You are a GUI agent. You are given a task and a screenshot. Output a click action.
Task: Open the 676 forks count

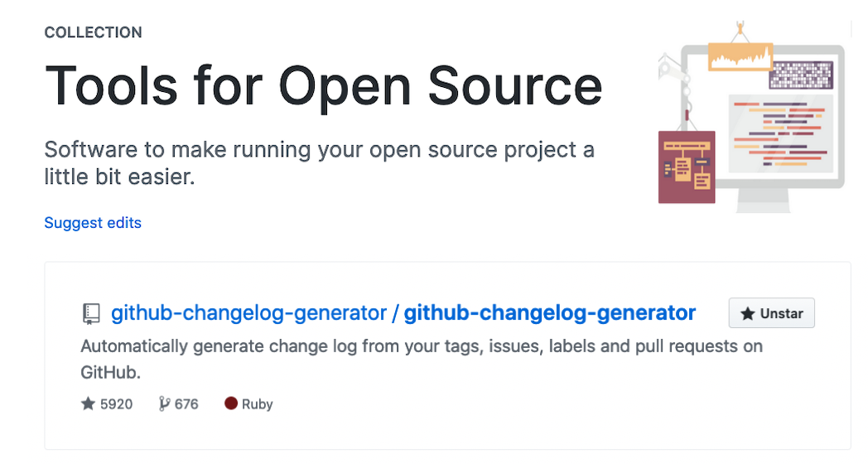186,404
